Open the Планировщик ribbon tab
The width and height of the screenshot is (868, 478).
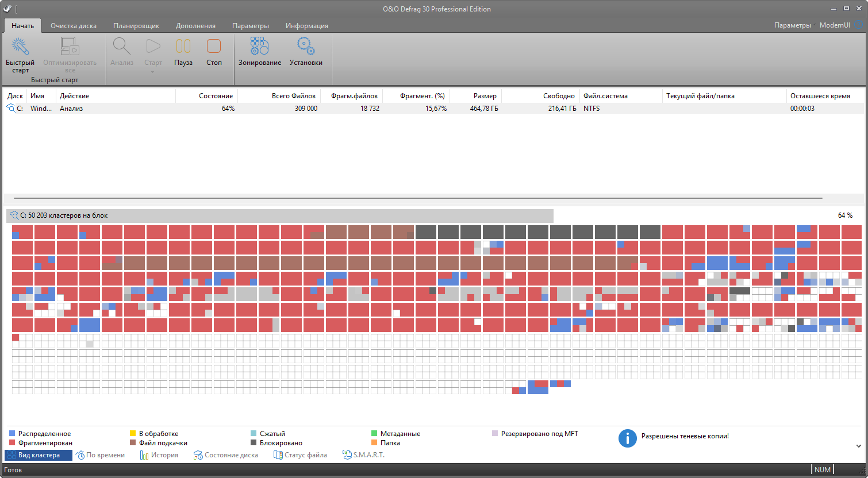click(x=136, y=26)
